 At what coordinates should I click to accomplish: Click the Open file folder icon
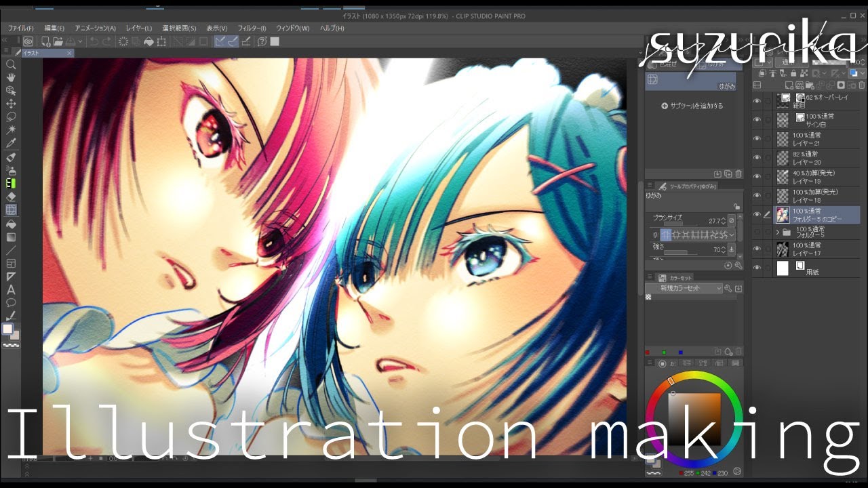click(58, 41)
